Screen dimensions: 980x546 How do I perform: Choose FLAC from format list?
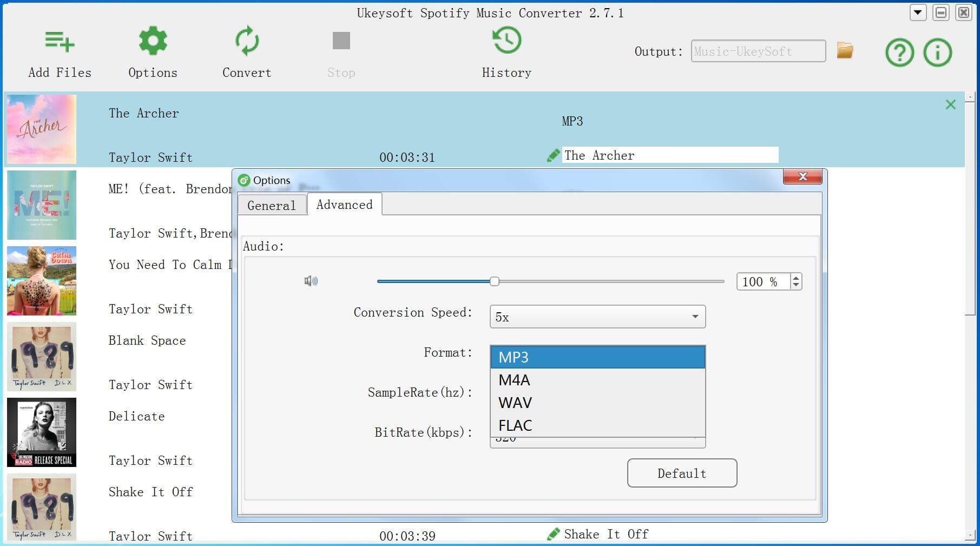(597, 425)
